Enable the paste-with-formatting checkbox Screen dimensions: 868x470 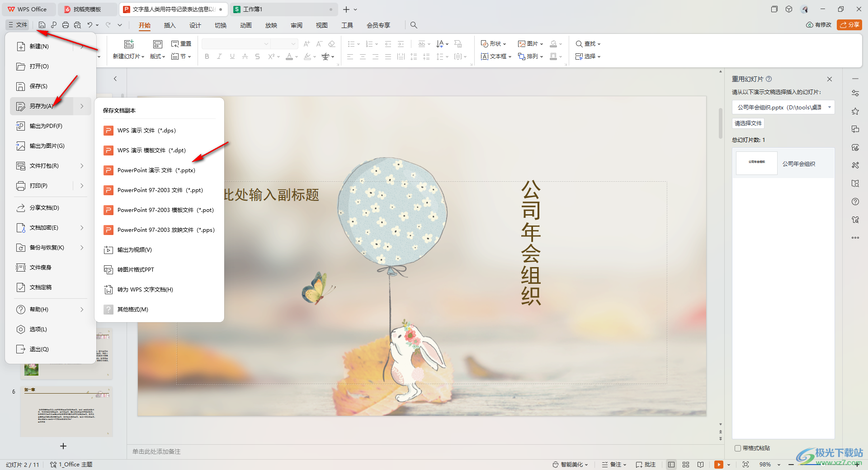coord(738,448)
